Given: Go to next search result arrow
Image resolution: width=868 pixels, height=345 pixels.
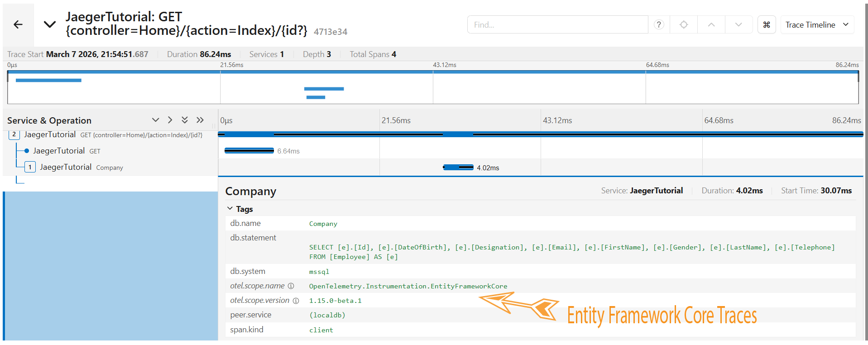Looking at the screenshot, I should pos(739,25).
